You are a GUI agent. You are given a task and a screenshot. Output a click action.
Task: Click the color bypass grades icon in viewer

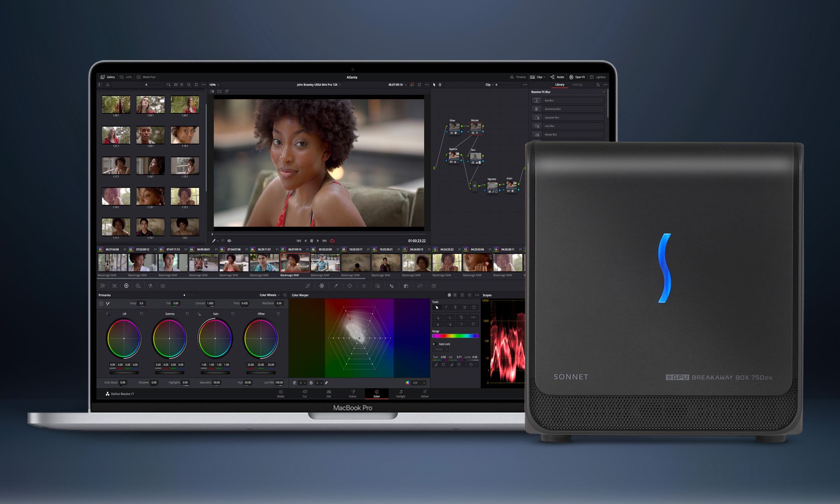tap(412, 84)
